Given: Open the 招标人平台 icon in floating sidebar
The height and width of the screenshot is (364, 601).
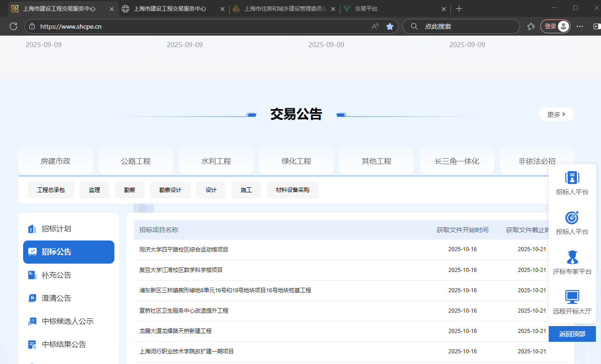Looking at the screenshot, I should coord(572,178).
